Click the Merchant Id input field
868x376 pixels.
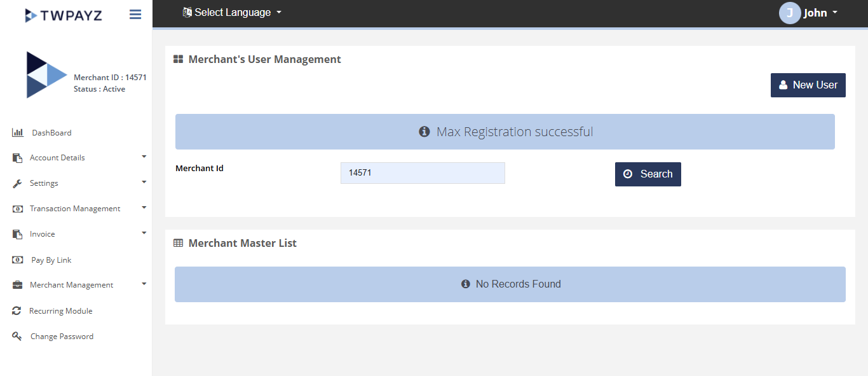coord(423,173)
